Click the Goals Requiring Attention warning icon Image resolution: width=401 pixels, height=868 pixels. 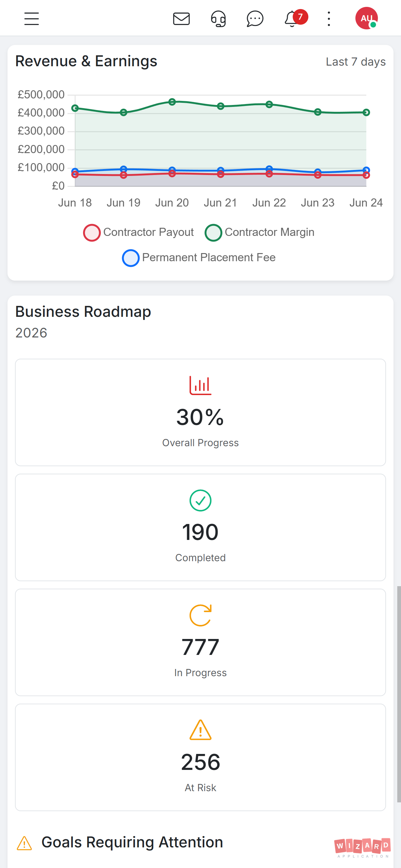(24, 843)
